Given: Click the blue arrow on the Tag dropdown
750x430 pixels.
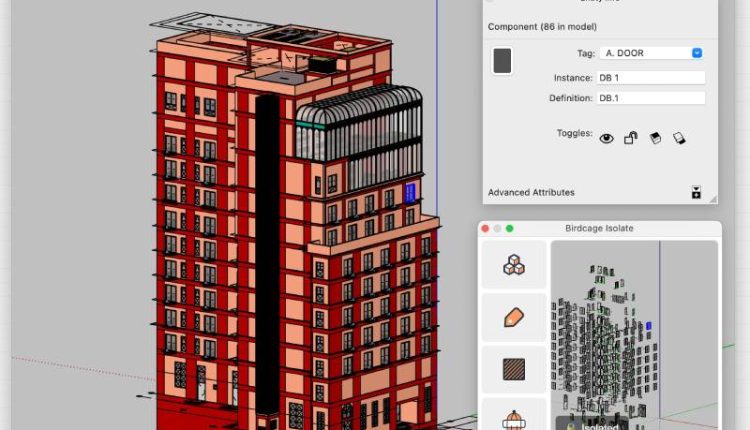Looking at the screenshot, I should pyautogui.click(x=697, y=53).
